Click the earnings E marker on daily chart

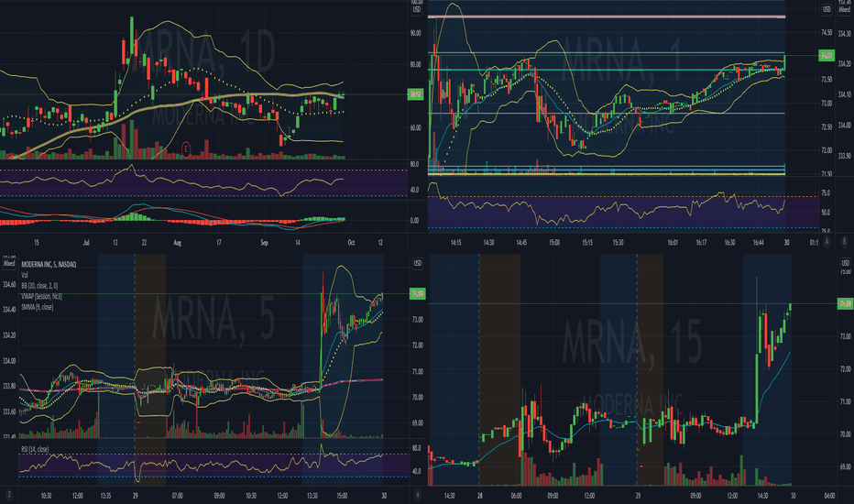pos(186,148)
